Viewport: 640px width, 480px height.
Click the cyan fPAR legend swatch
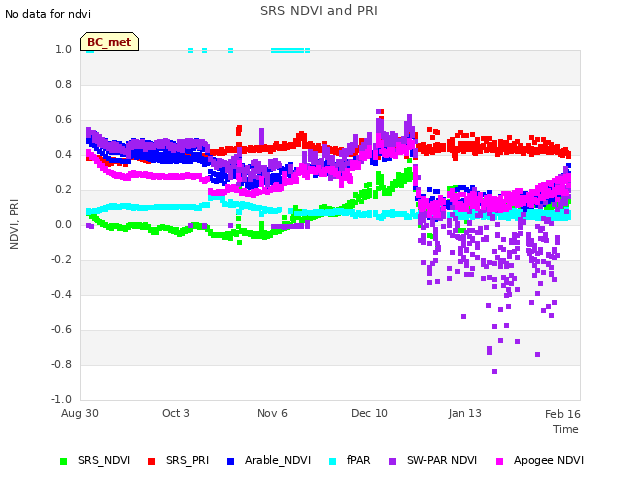(333, 461)
